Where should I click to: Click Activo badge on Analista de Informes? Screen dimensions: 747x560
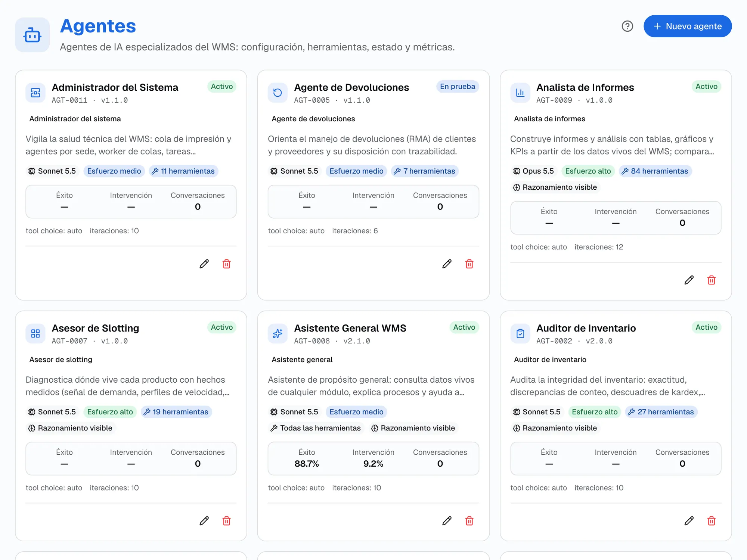click(706, 87)
